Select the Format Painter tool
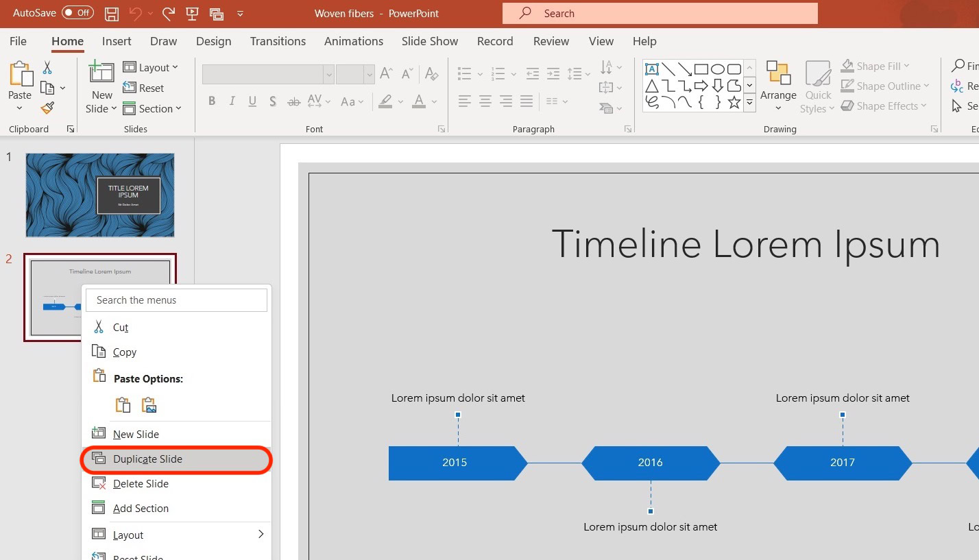979x560 pixels. coord(46,108)
